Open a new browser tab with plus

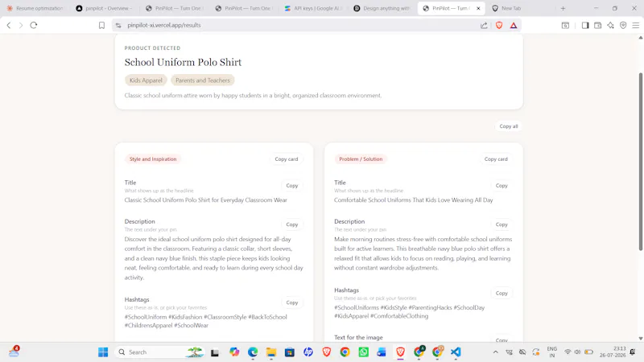point(563,8)
